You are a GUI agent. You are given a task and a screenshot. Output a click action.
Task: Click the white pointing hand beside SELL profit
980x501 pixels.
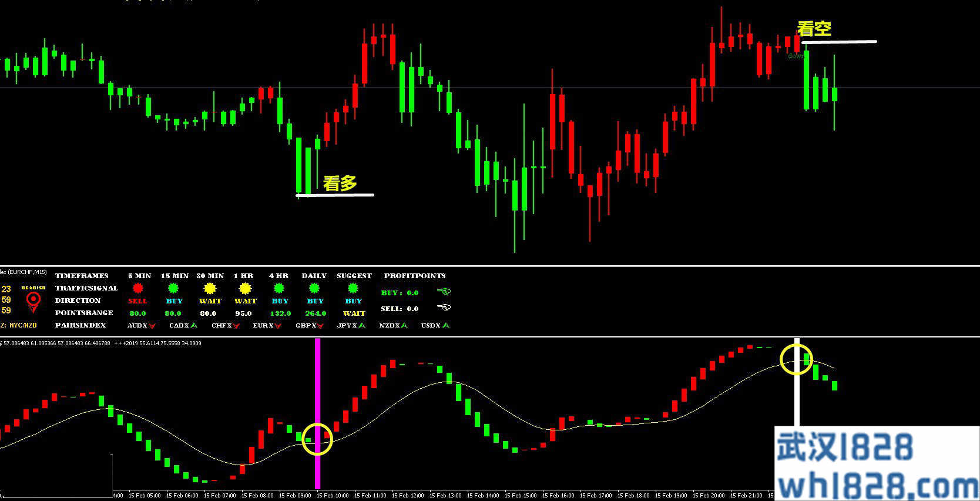tap(444, 307)
